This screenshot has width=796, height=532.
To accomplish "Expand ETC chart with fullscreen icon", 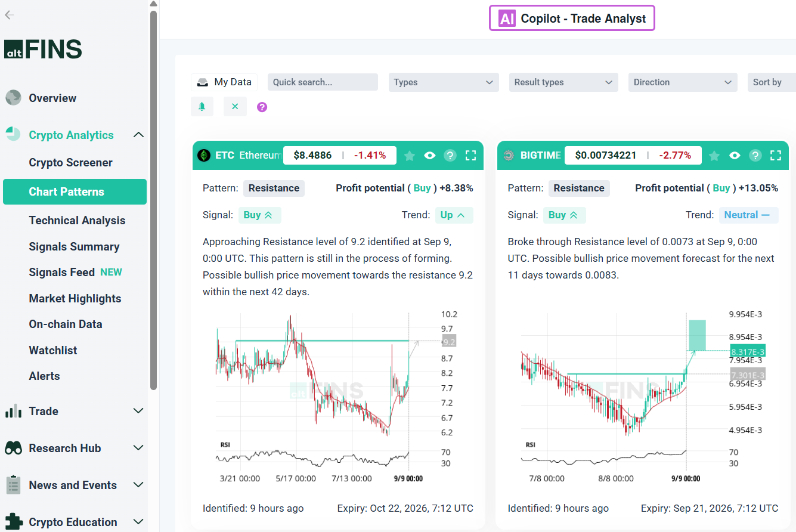I will point(470,156).
